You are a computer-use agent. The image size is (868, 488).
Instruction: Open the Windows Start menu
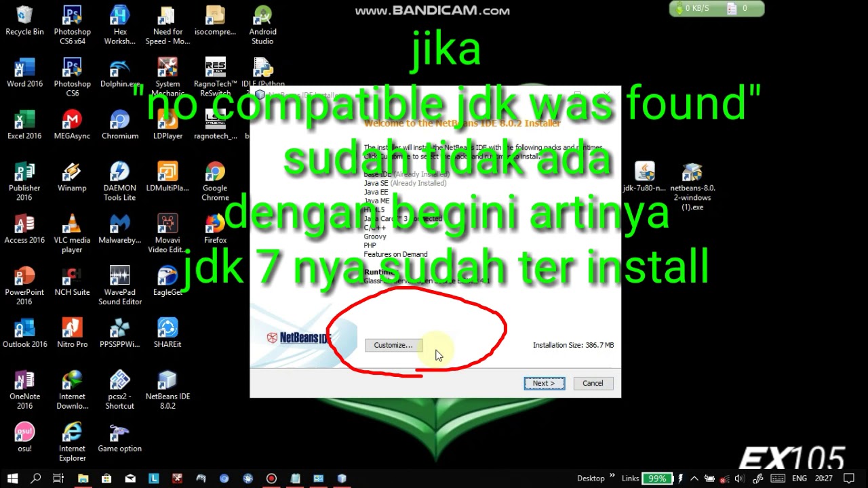coord(12,479)
